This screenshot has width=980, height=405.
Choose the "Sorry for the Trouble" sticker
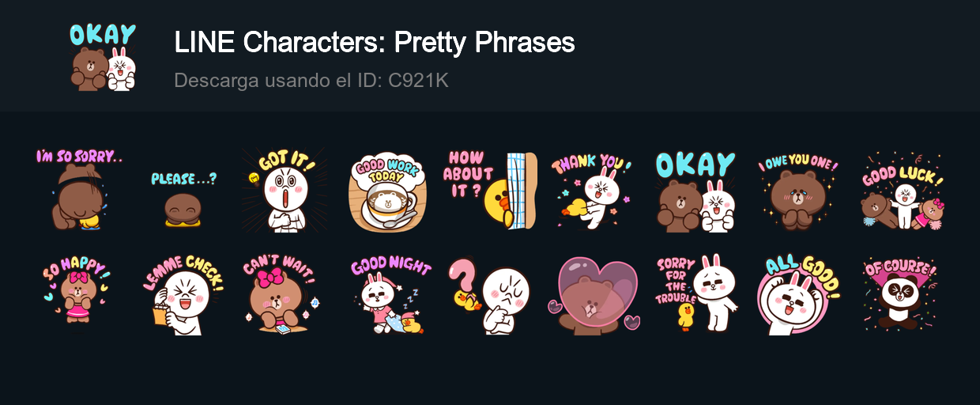point(695,293)
